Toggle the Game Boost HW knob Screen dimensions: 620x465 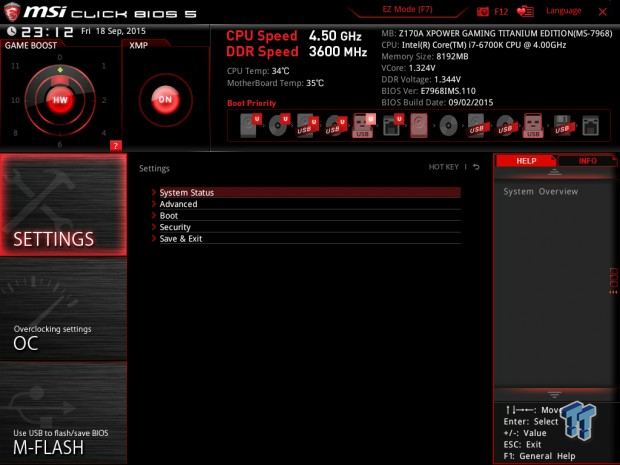[x=60, y=100]
